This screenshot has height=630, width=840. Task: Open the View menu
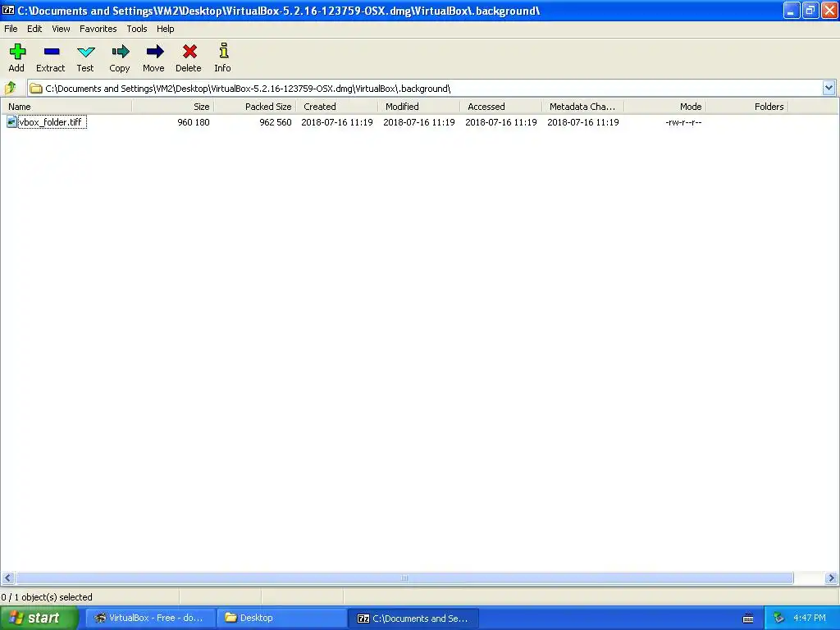pyautogui.click(x=61, y=29)
